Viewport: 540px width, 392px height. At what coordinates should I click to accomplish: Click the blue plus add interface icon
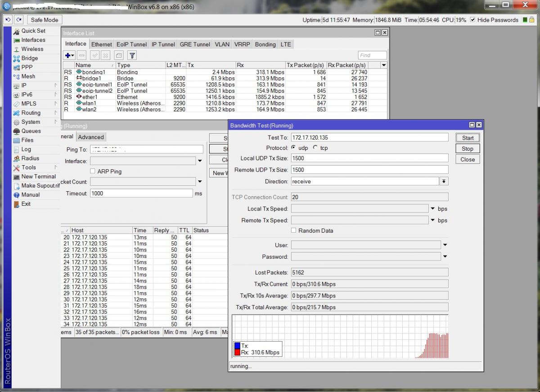click(68, 55)
